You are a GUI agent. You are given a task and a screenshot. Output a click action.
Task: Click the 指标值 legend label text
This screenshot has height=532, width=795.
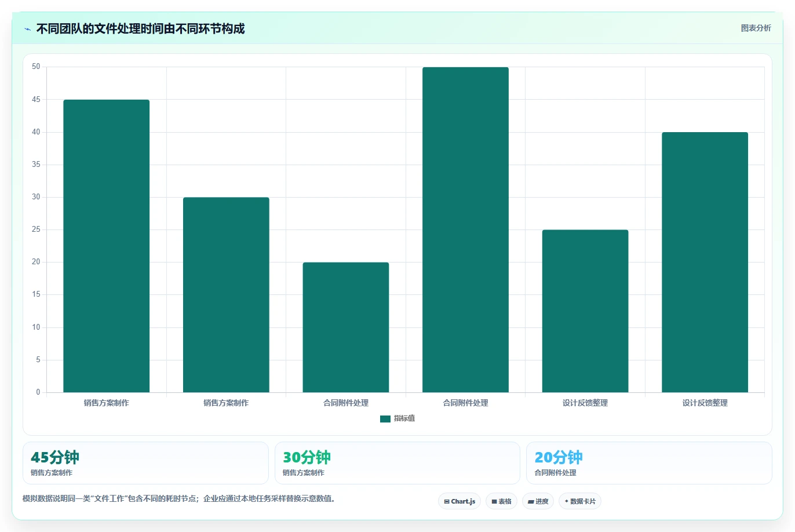pyautogui.click(x=404, y=418)
